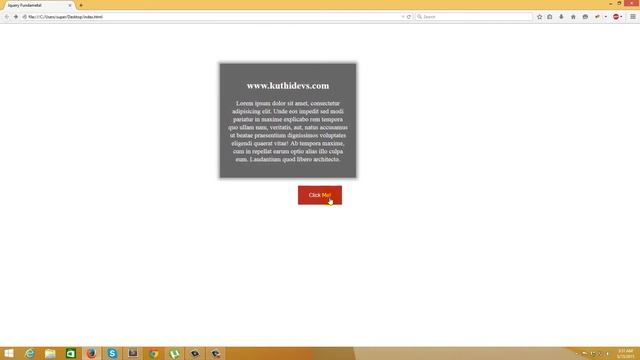Open the Firefox hamburger menu
Image resolution: width=640 pixels, height=360 pixels.
click(633, 17)
